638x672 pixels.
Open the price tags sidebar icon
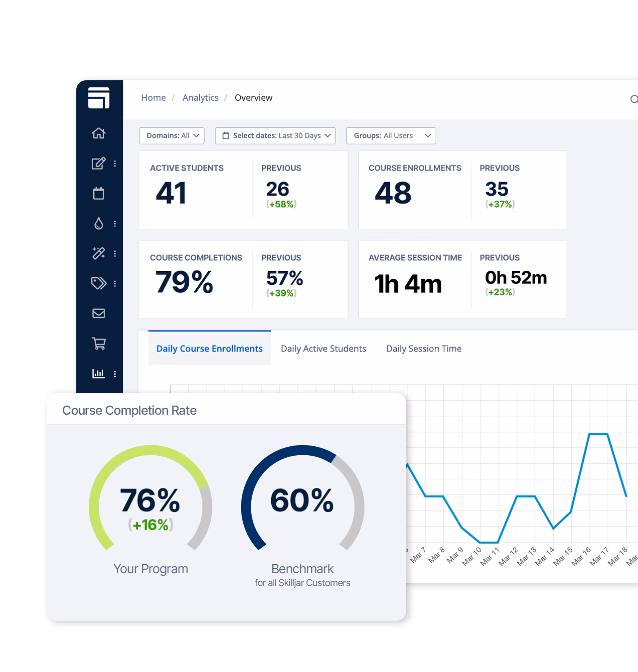pyautogui.click(x=99, y=283)
